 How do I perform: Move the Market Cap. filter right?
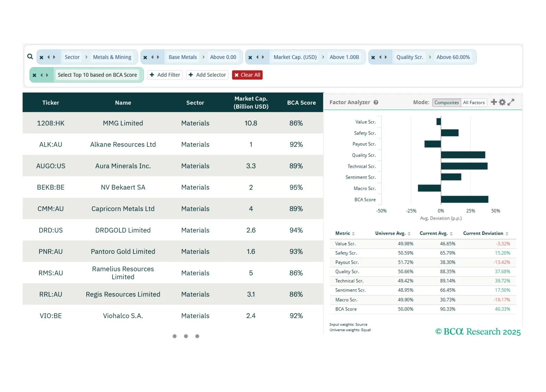[263, 57]
